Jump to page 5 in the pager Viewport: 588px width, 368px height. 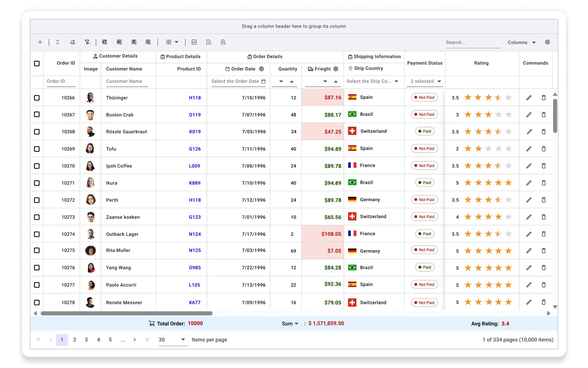(x=110, y=340)
